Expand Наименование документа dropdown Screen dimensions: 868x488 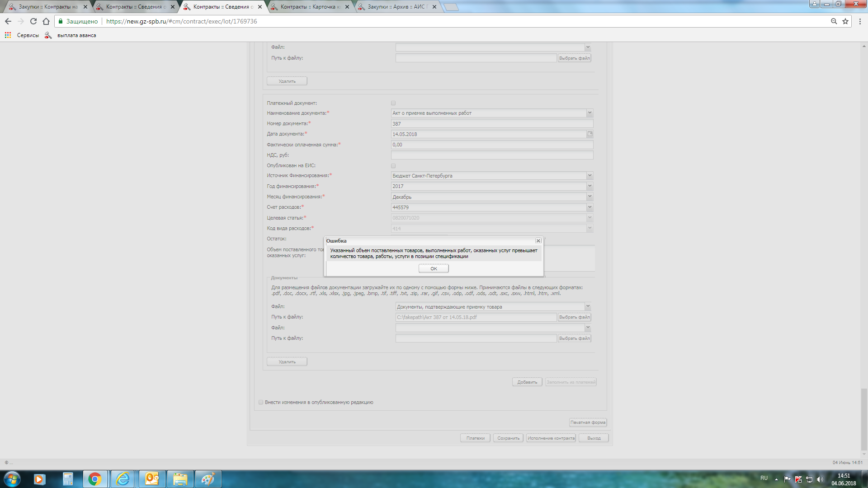(x=590, y=113)
